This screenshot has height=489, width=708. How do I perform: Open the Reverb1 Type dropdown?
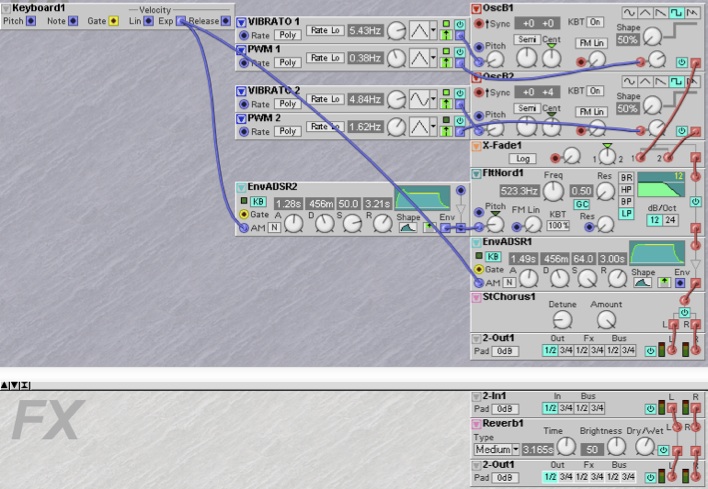(496, 450)
